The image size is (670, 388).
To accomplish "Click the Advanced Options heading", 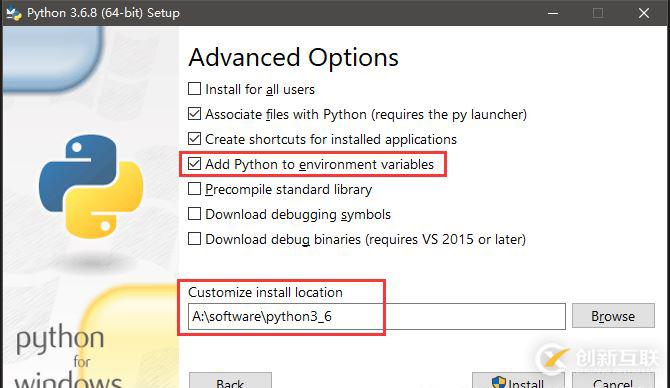I will pos(294,57).
